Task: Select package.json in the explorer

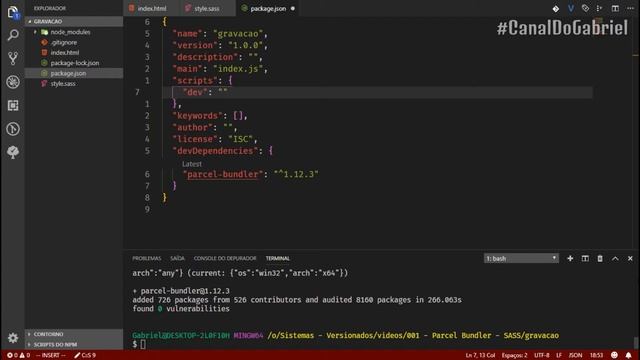Action: click(x=73, y=73)
